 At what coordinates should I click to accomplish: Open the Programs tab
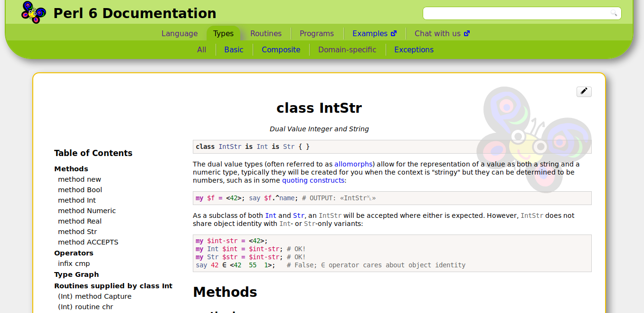[x=317, y=33]
